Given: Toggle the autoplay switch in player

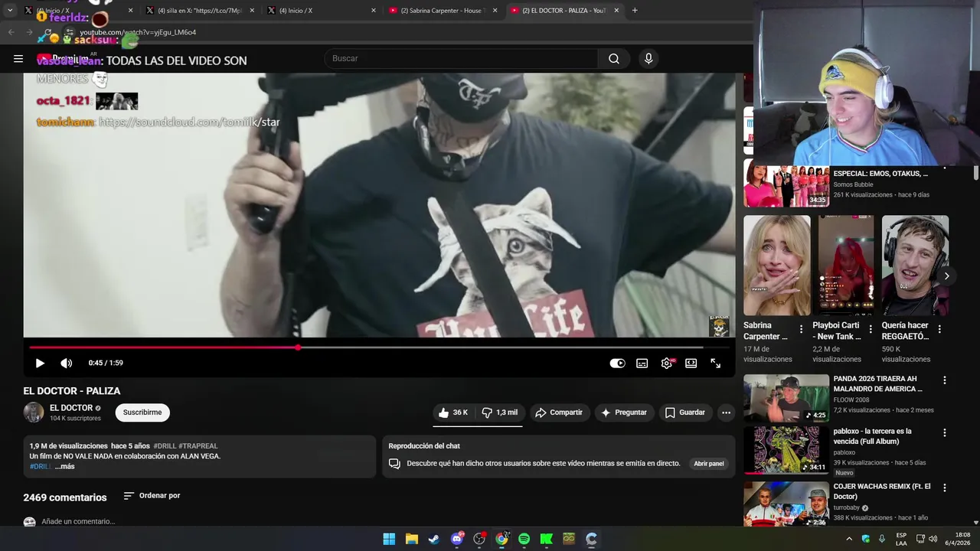Looking at the screenshot, I should tap(617, 364).
